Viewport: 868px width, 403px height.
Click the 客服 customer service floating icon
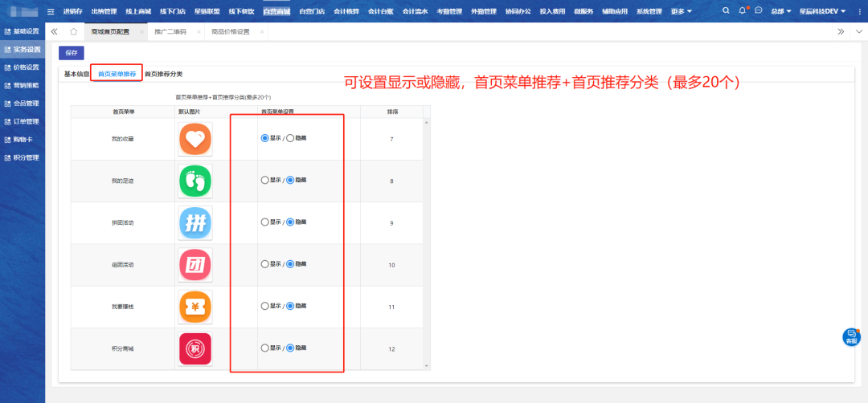[851, 337]
